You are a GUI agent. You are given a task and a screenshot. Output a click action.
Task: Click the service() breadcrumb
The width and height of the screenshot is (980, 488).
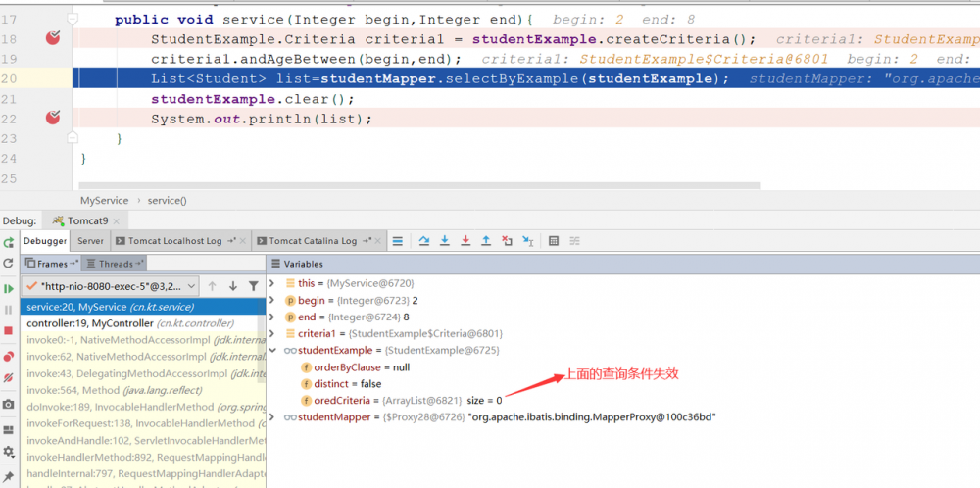coord(167,201)
